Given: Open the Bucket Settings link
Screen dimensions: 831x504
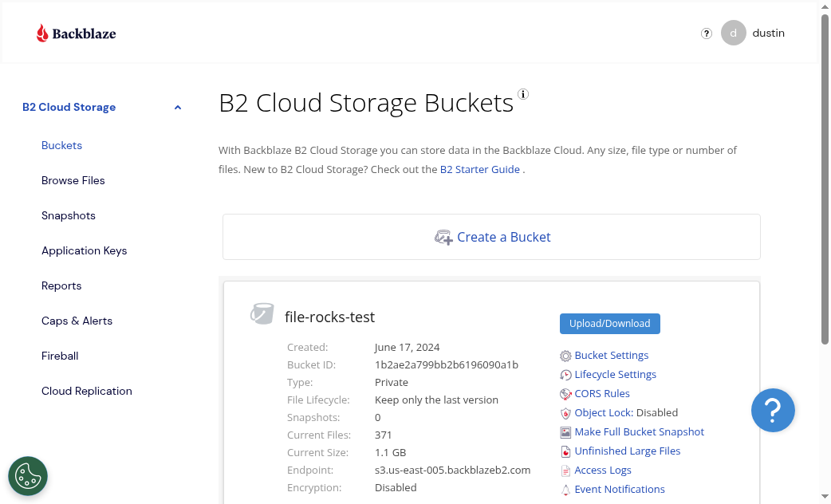Looking at the screenshot, I should click(x=611, y=355).
